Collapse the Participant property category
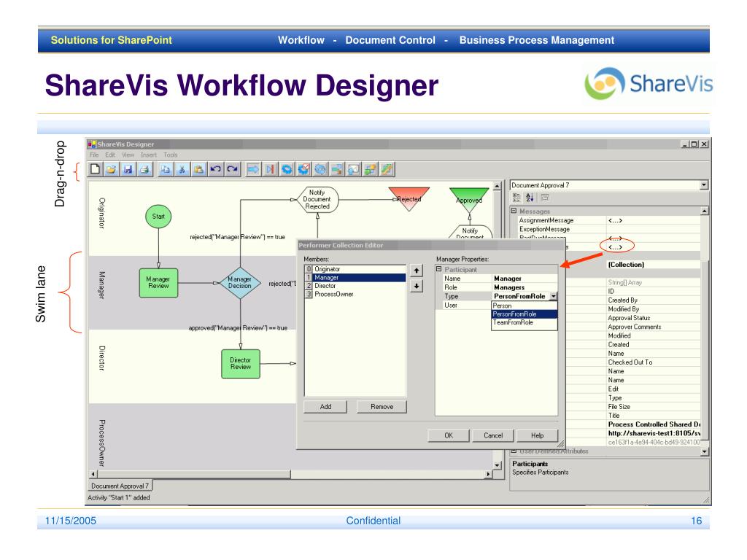Viewport: 747px width, 560px height. [x=438, y=269]
